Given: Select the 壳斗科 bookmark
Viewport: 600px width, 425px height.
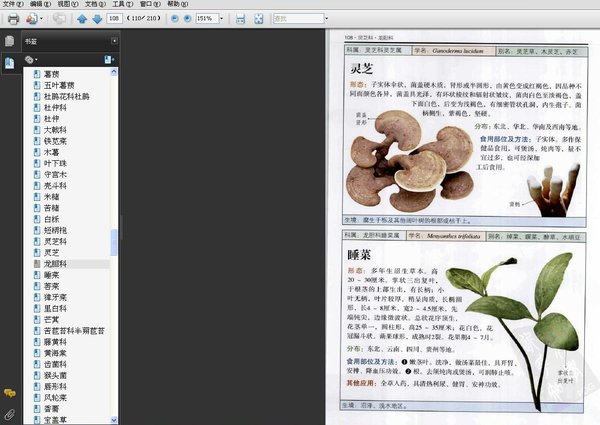Looking at the screenshot, I should point(55,186).
